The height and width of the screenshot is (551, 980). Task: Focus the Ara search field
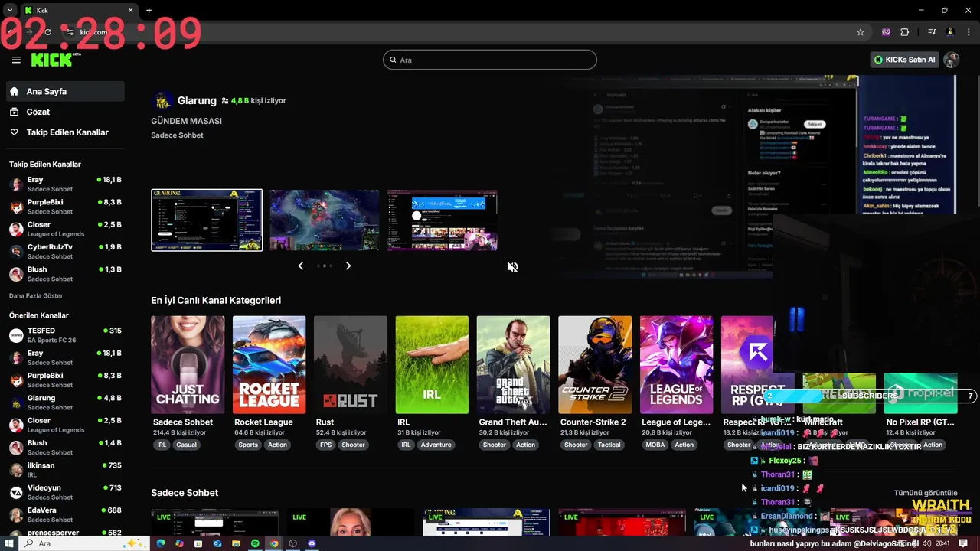[x=489, y=60]
